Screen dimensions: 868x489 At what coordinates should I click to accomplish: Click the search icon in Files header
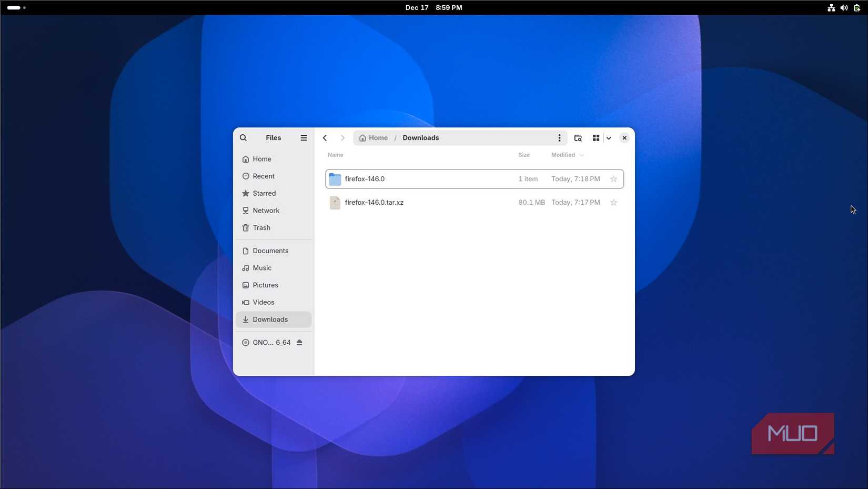click(243, 137)
